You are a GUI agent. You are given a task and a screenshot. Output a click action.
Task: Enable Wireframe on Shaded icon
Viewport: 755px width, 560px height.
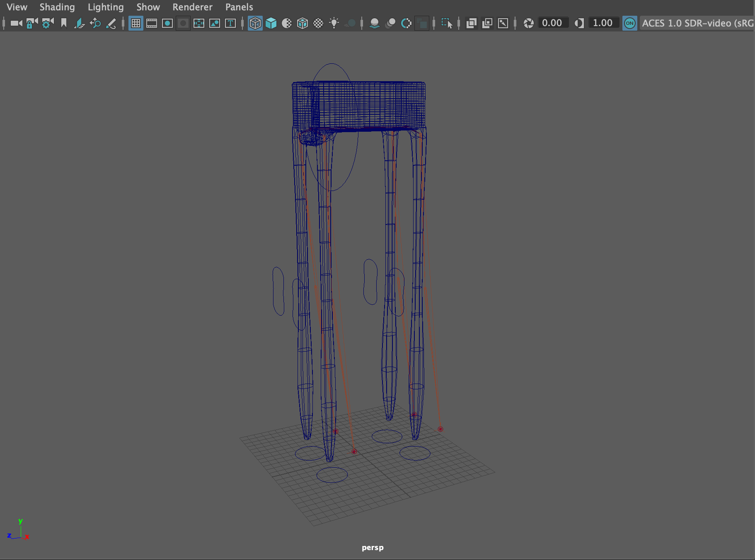coord(302,23)
